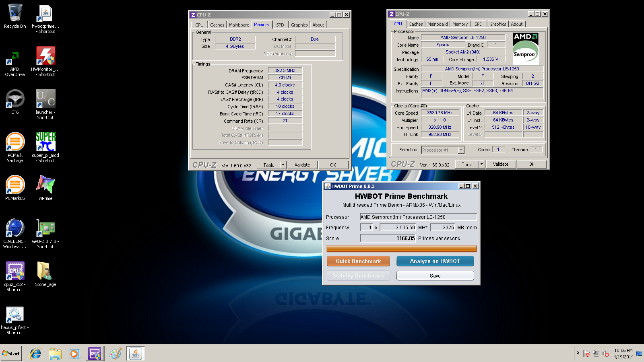
Task: Open super_pi_mod Shortcut icon
Action: (45, 147)
